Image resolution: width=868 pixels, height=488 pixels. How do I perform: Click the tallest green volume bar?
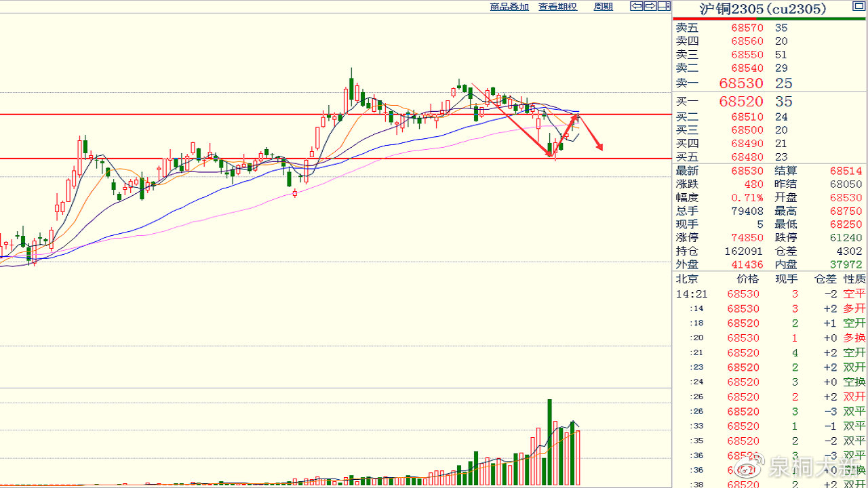click(549, 443)
